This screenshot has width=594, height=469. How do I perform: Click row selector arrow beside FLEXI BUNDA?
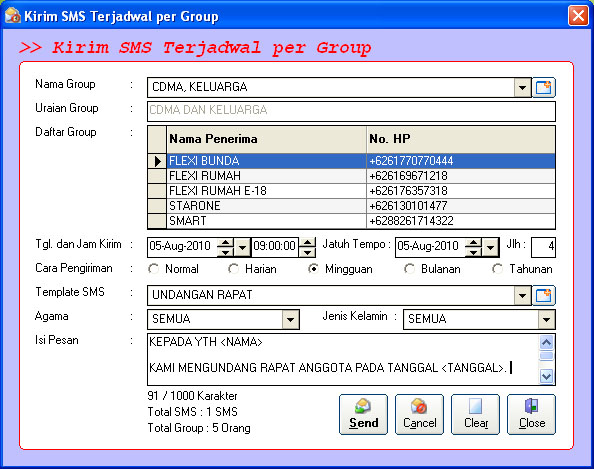(157, 161)
